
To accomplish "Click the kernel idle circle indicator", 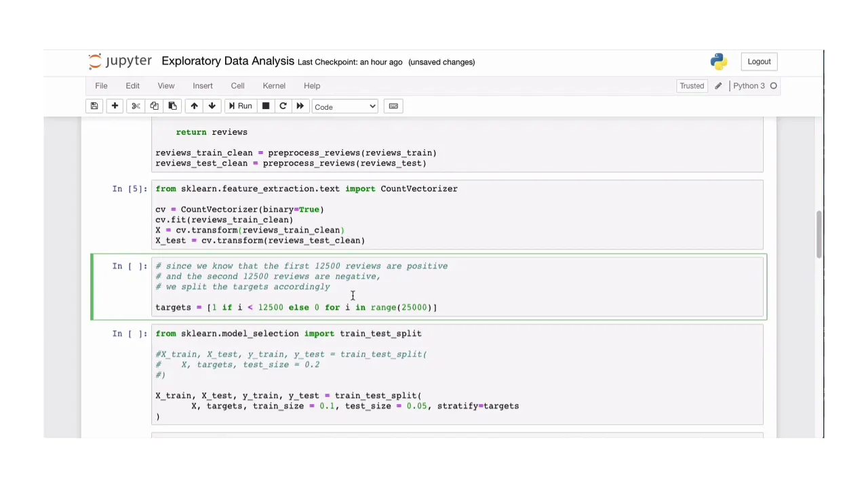I will (x=773, y=86).
